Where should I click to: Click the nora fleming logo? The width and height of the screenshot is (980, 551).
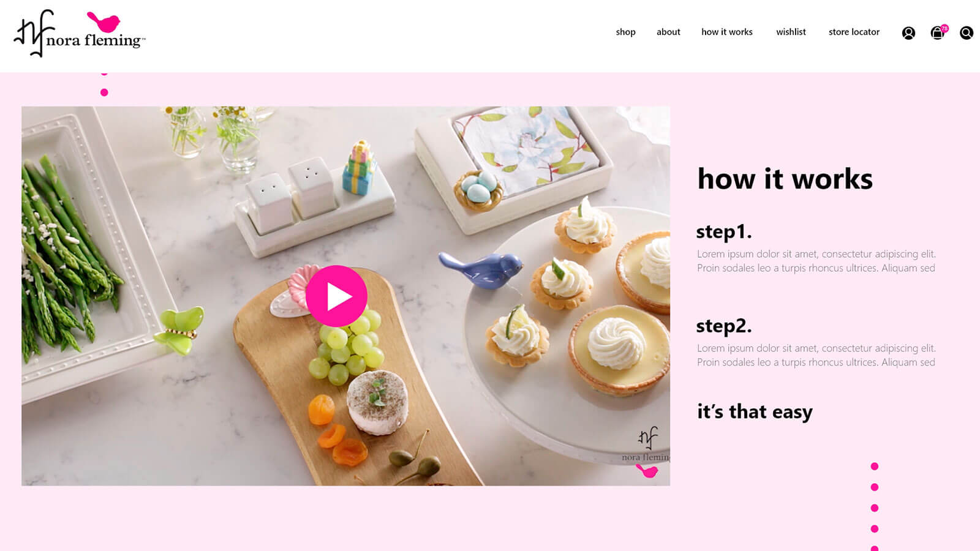[80, 34]
